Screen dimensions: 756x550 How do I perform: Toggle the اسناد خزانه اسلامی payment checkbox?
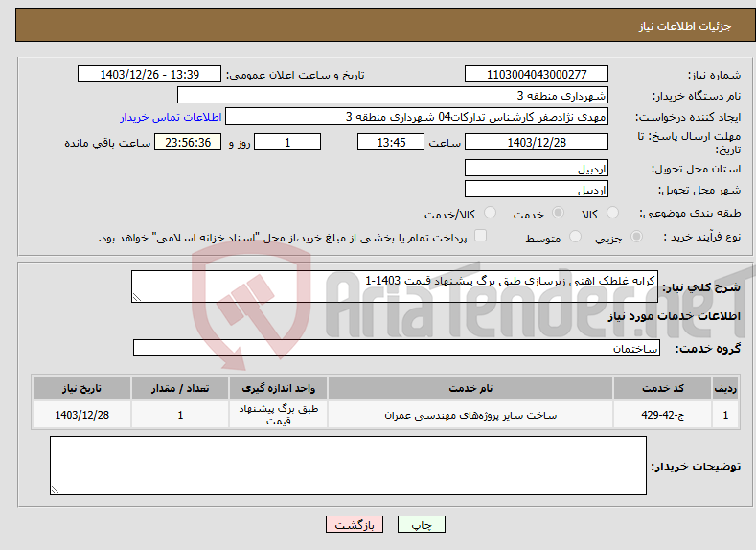(480, 235)
